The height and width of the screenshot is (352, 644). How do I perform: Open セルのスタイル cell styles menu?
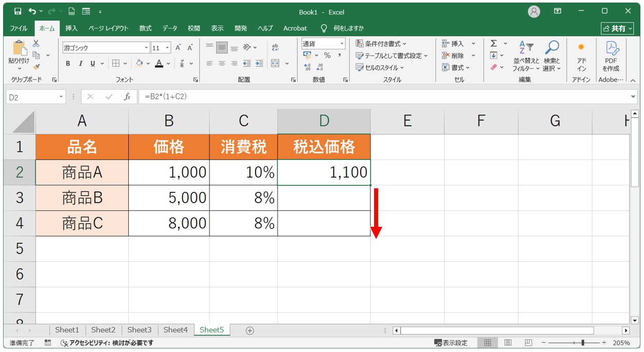coord(380,67)
